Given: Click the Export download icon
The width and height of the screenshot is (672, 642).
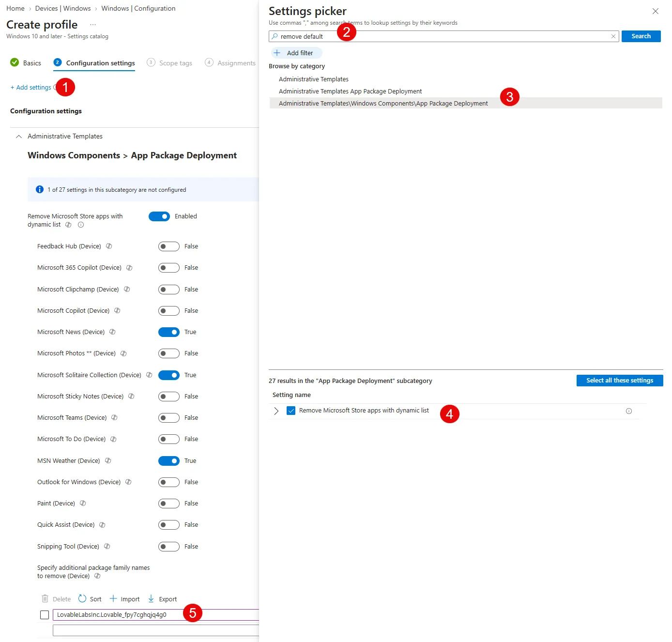Looking at the screenshot, I should click(151, 598).
